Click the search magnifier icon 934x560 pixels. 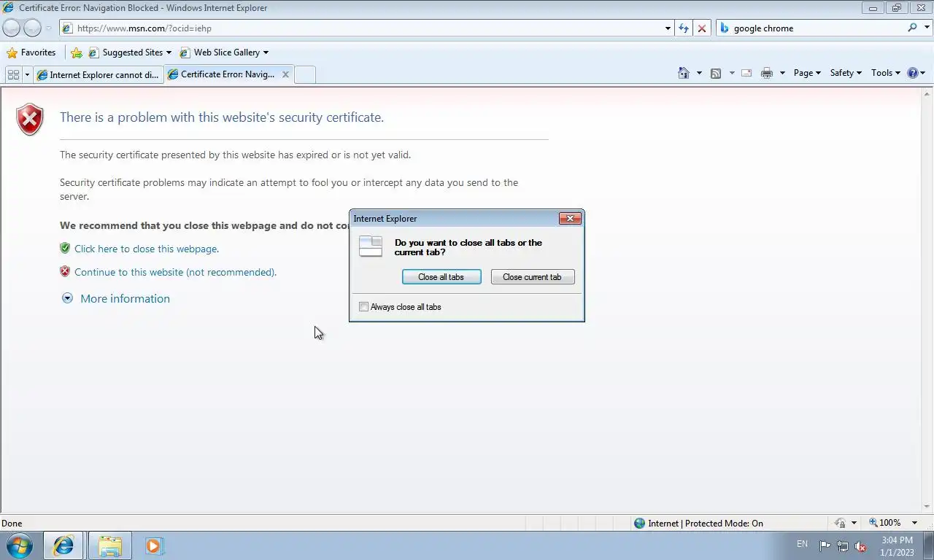pos(912,28)
